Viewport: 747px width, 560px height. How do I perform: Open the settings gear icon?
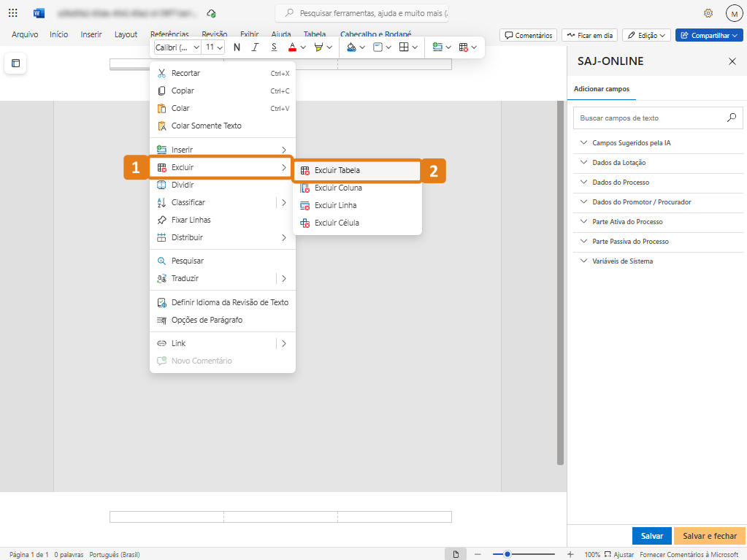tap(708, 13)
